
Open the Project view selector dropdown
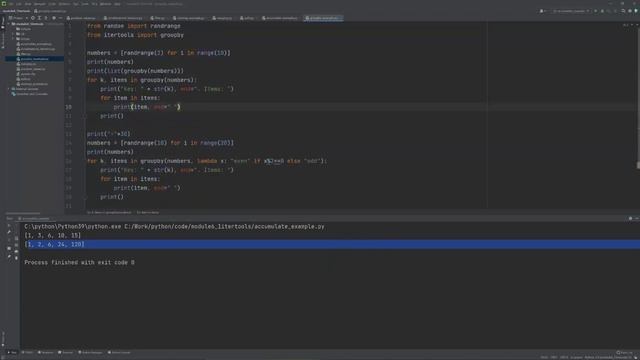click(x=18, y=18)
